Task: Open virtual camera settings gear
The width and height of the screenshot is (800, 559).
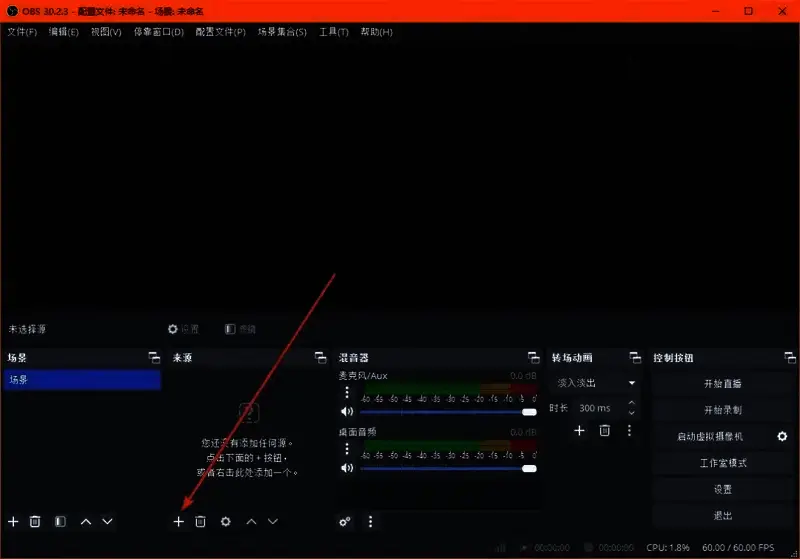Action: click(782, 436)
